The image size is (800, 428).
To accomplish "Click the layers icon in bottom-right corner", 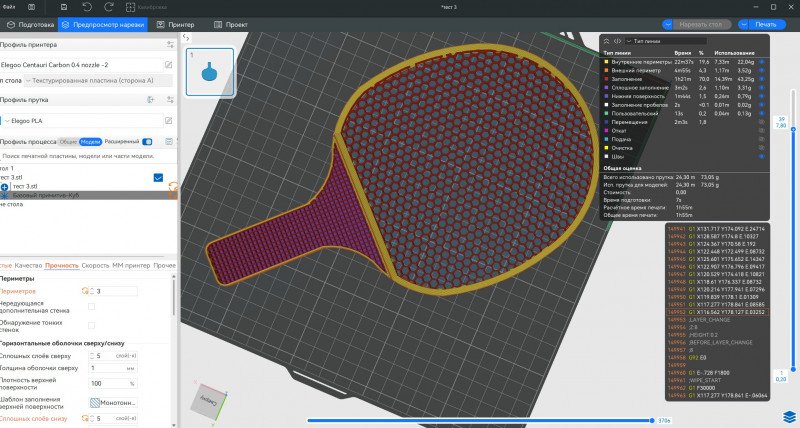I will click(x=789, y=415).
